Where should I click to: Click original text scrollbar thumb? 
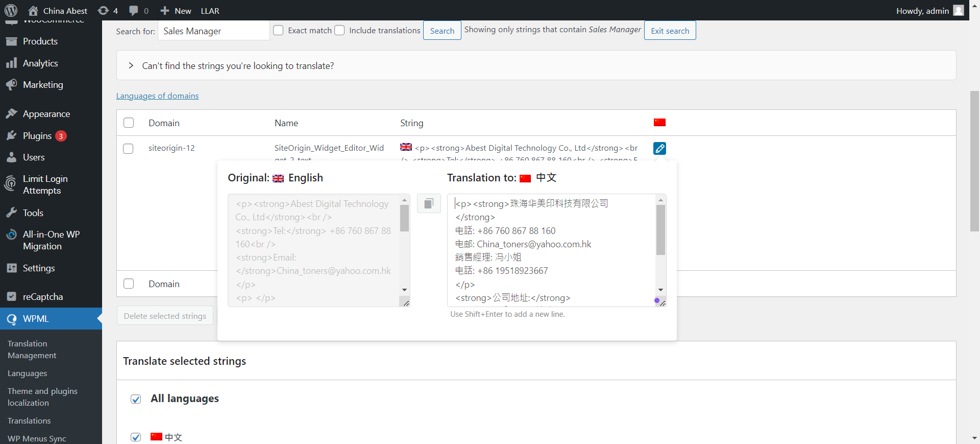404,219
